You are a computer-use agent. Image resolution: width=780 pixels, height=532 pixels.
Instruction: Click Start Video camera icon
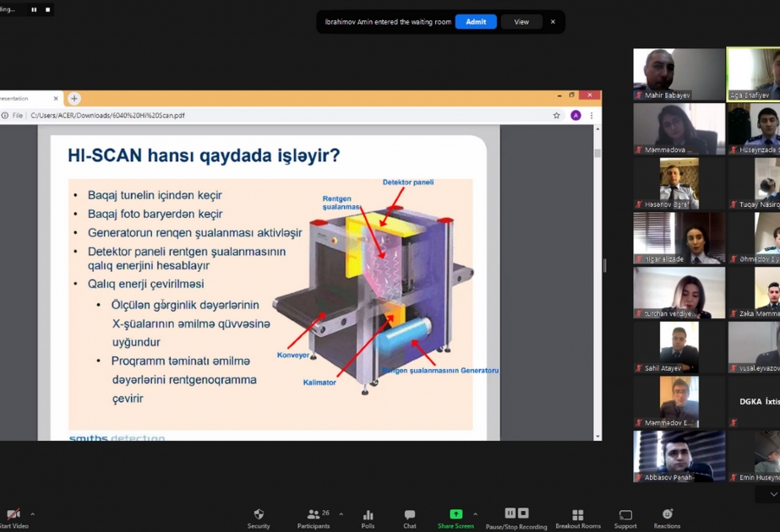point(14,514)
